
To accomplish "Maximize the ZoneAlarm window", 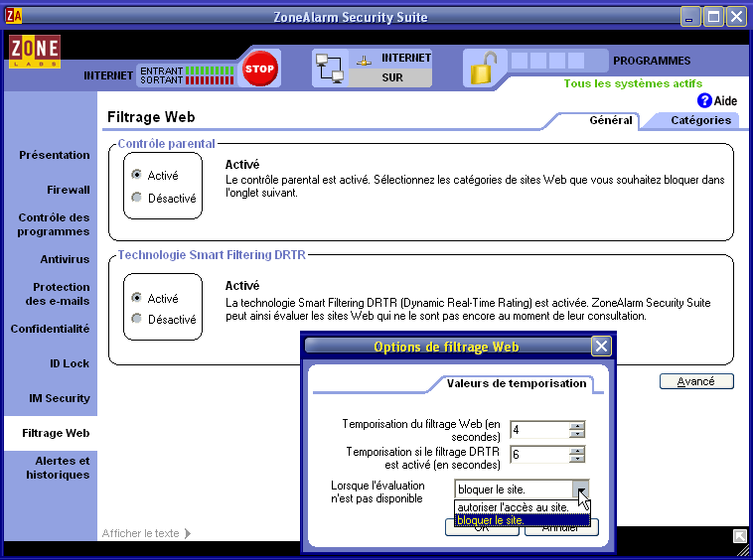I will point(713,17).
